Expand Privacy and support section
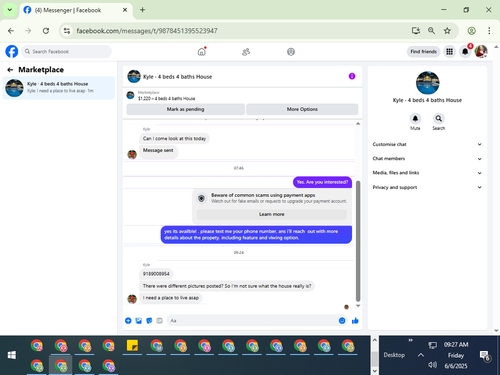The height and width of the screenshot is (375, 500). (x=427, y=187)
